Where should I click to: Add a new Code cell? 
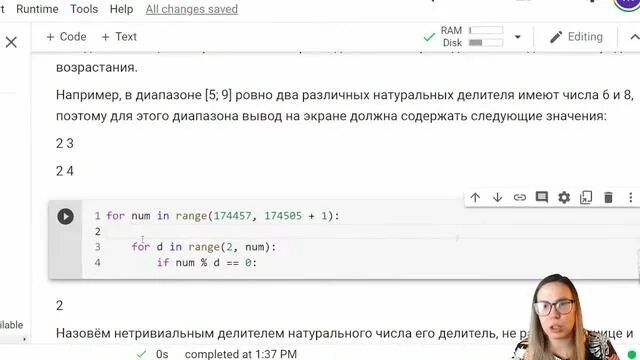[x=66, y=37]
